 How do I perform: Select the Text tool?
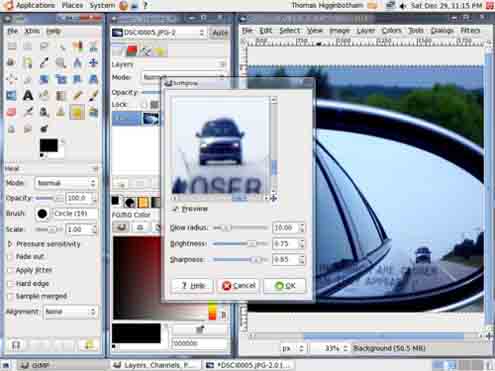click(x=28, y=96)
